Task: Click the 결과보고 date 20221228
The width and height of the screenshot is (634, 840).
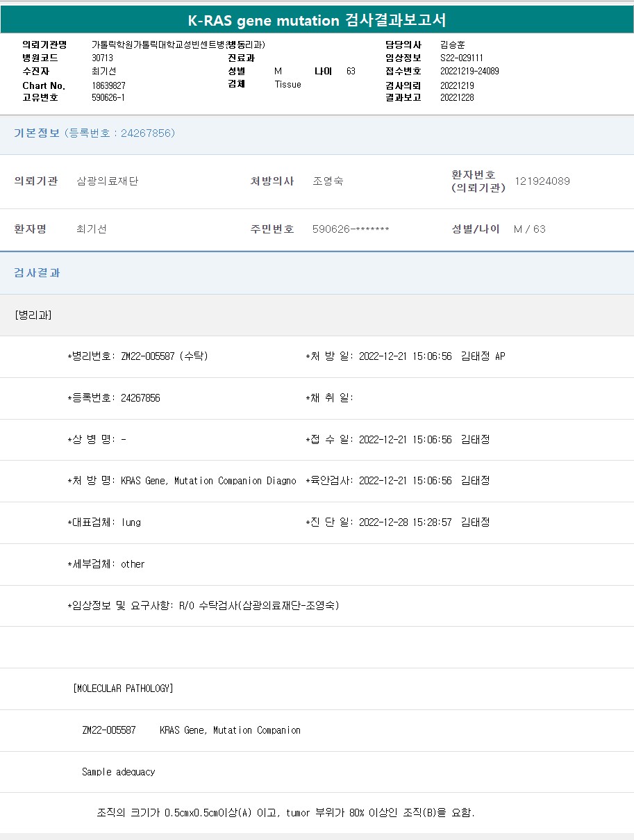Action: (457, 97)
